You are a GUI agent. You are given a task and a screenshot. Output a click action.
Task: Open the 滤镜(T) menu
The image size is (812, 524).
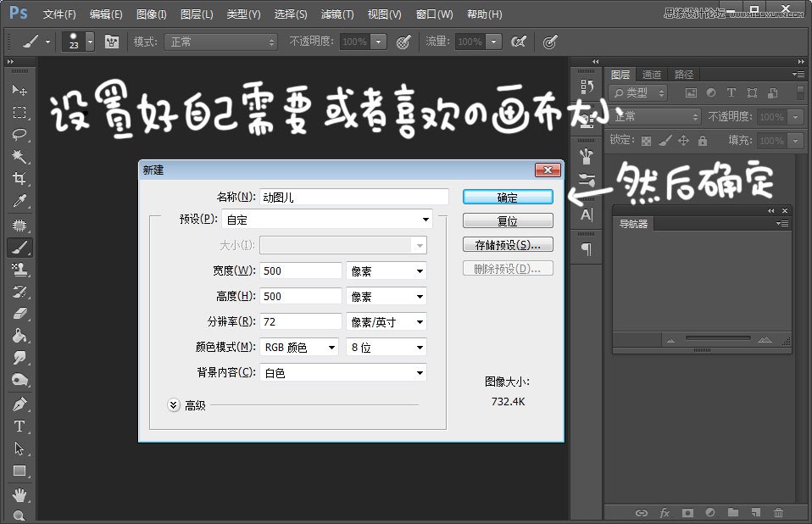(337, 14)
